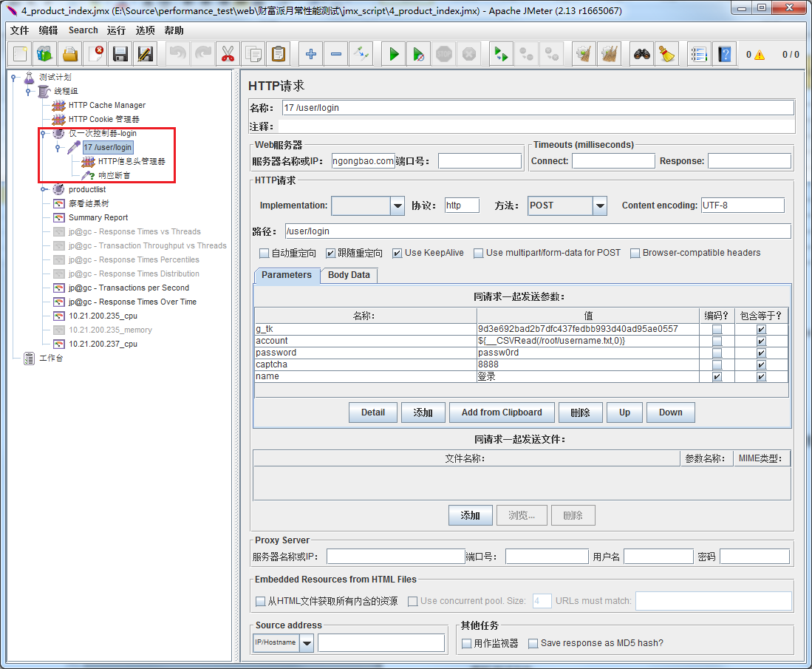Click the Toggle enable/disable icon
Image resolution: width=812 pixels, height=669 pixels.
pyautogui.click(x=361, y=54)
